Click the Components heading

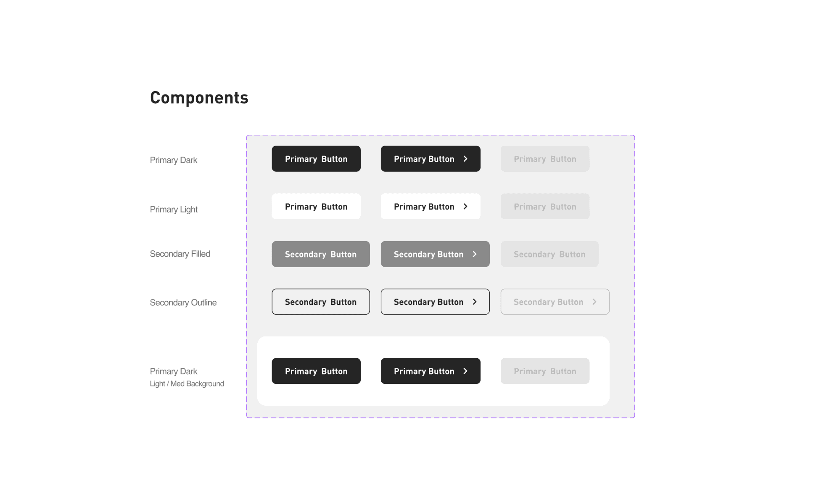click(199, 98)
